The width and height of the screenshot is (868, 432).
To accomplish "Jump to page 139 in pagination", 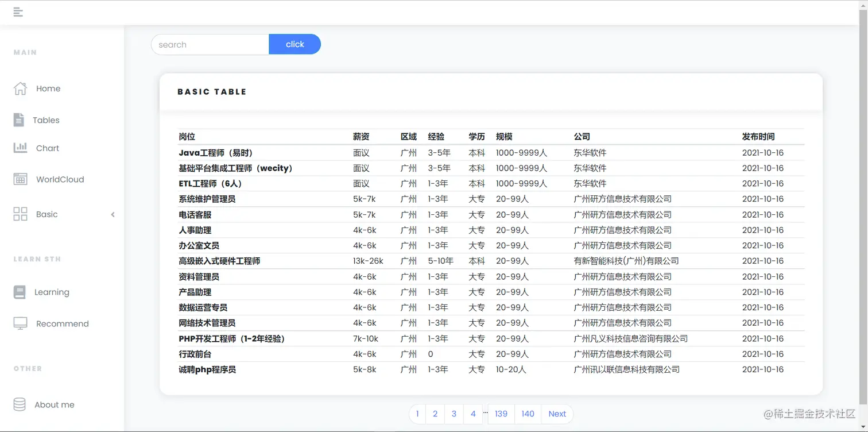I will 501,414.
